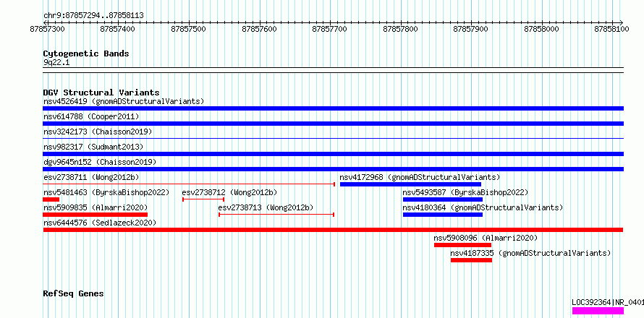
Task: Select the red line feature of esv2738711
Action: coord(189,184)
